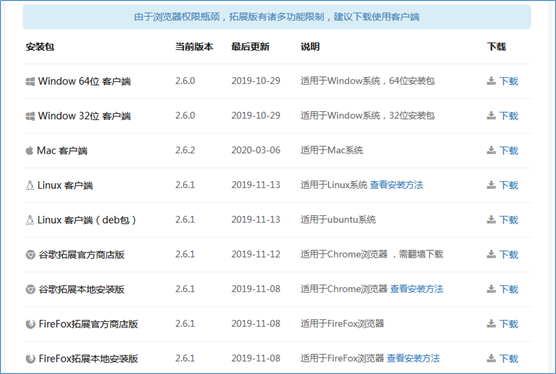Click the Chrome icon beside 谷歌拓展本地安装版
This screenshot has width=556, height=374.
click(30, 289)
